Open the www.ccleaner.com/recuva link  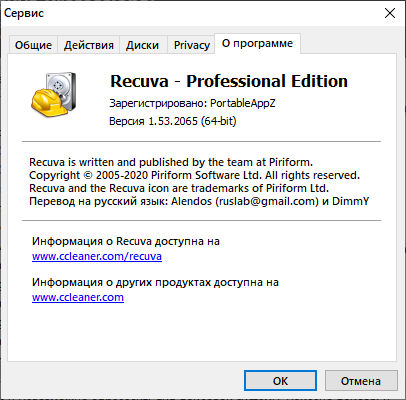tap(97, 256)
